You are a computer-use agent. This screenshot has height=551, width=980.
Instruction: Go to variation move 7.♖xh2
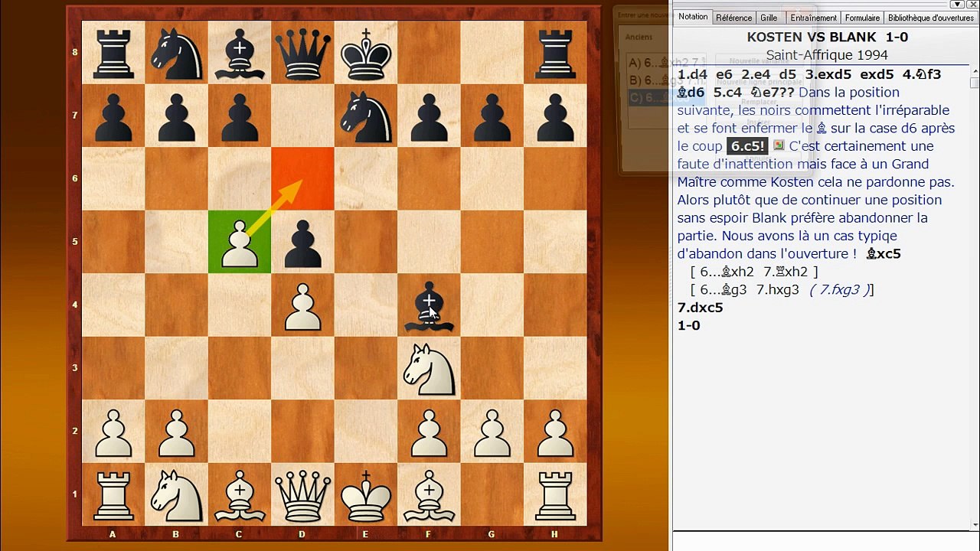[x=786, y=272]
